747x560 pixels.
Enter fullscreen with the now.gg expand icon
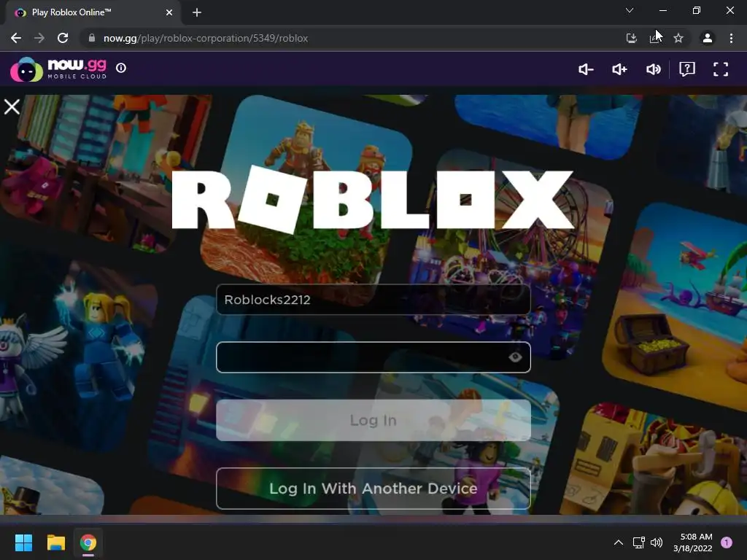pos(721,69)
